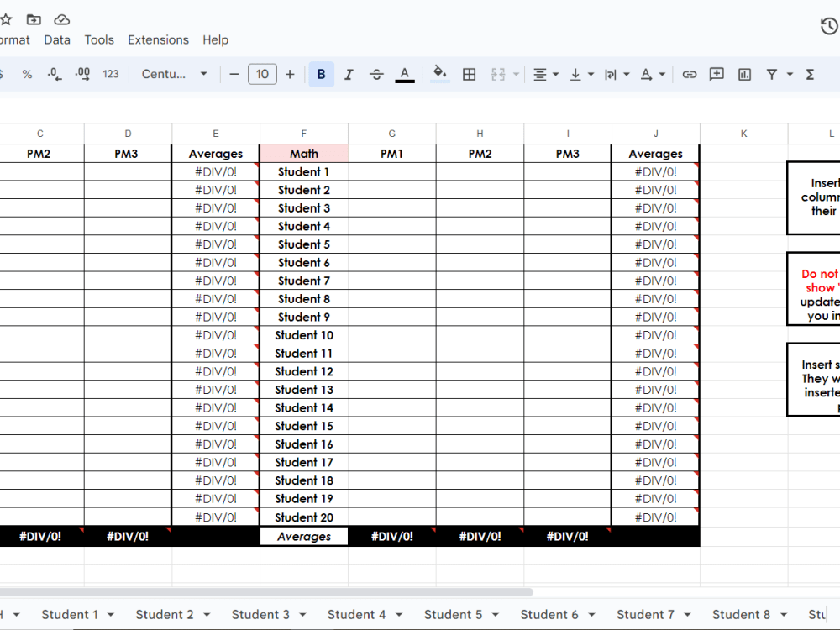The width and height of the screenshot is (840, 630).
Task: Open the text color menu
Action: tap(404, 74)
